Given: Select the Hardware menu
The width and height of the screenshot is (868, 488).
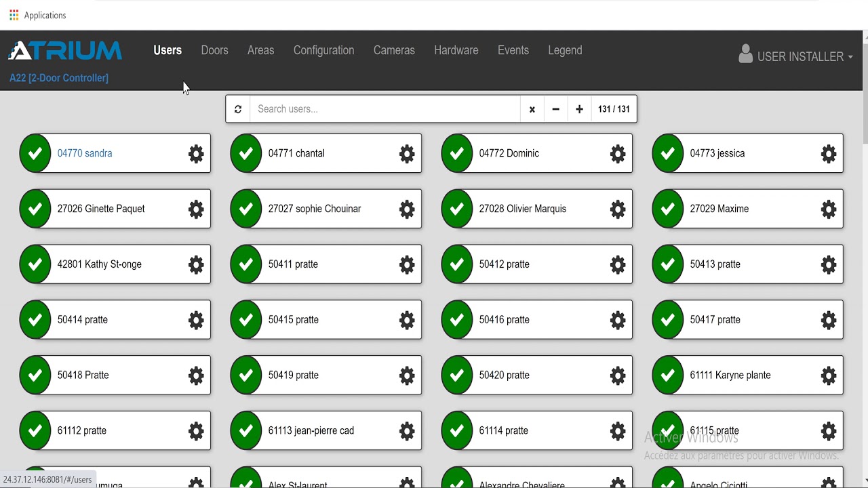Looking at the screenshot, I should tap(456, 50).
